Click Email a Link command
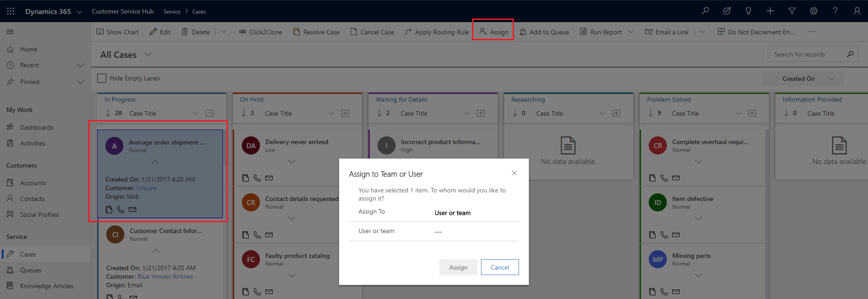Viewport: 868px width, 299px height. point(667,32)
